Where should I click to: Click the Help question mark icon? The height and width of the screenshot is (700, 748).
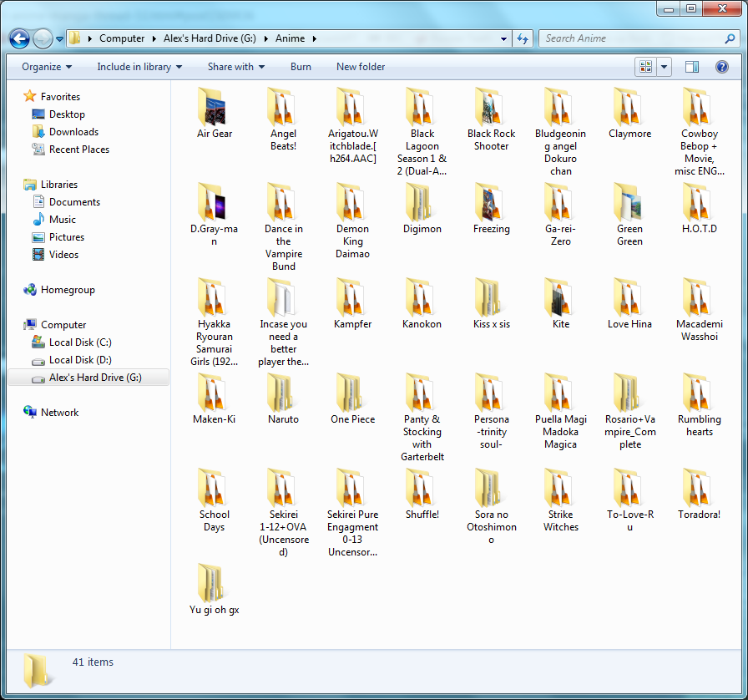click(722, 67)
